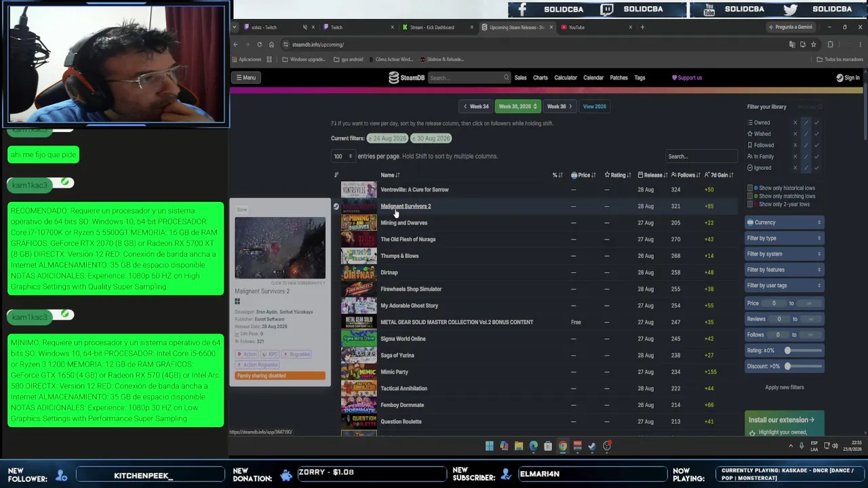Click the magnifier icon in SteamDB search

pos(506,78)
